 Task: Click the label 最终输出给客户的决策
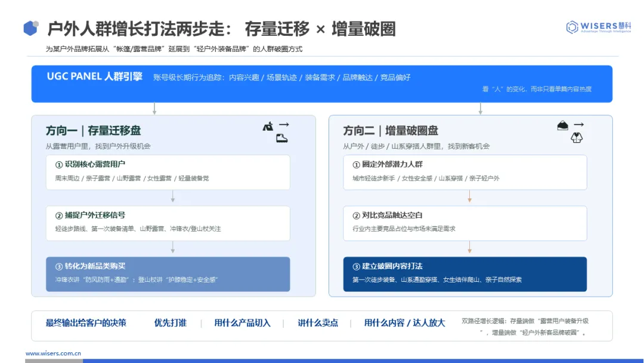86,323
